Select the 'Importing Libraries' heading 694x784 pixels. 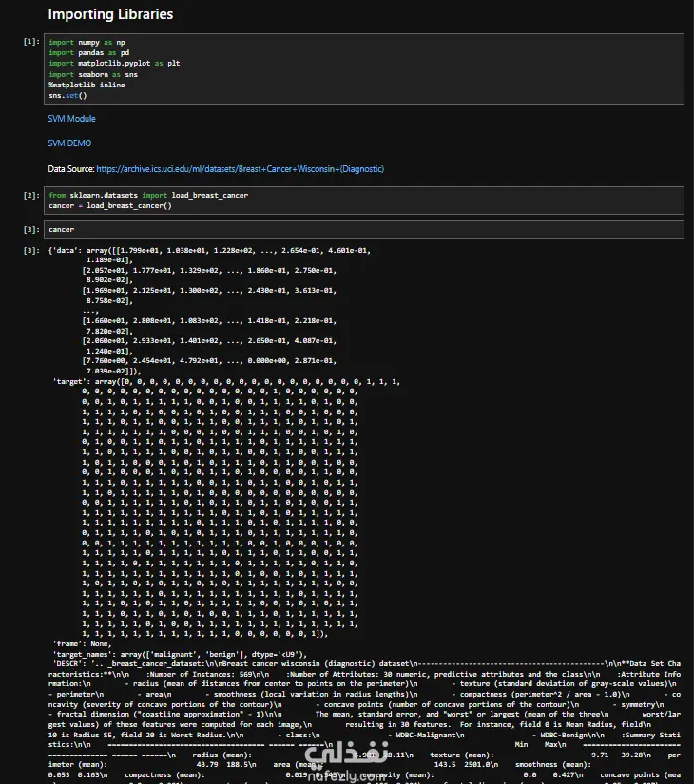point(110,14)
